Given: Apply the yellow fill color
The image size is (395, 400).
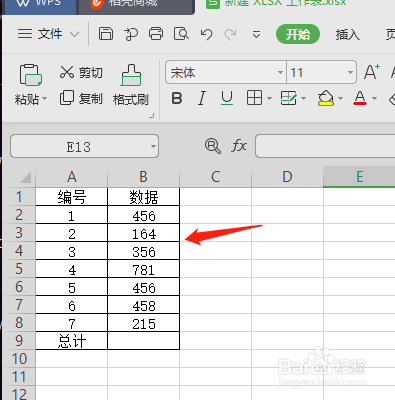Looking at the screenshot, I should click(326, 98).
